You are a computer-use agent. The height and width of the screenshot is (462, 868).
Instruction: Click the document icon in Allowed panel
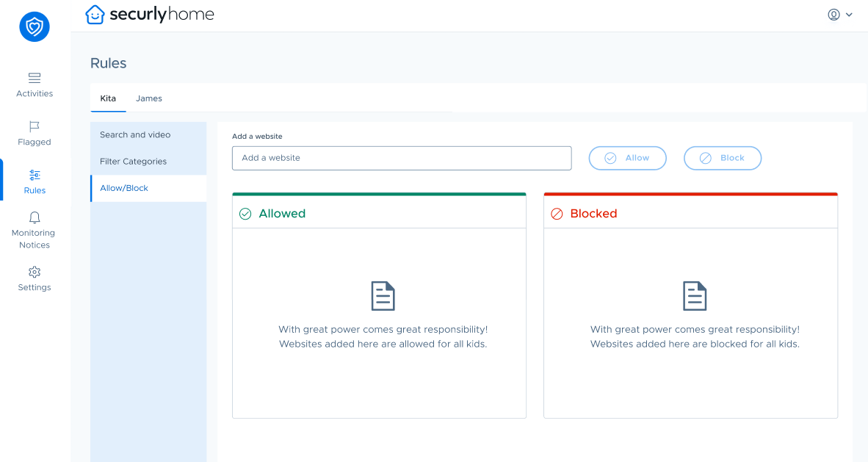click(383, 296)
